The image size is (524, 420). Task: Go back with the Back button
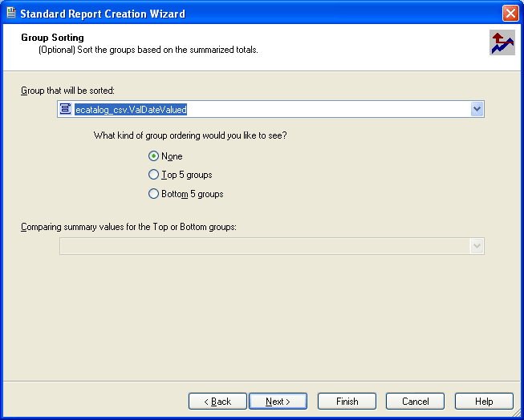click(217, 401)
